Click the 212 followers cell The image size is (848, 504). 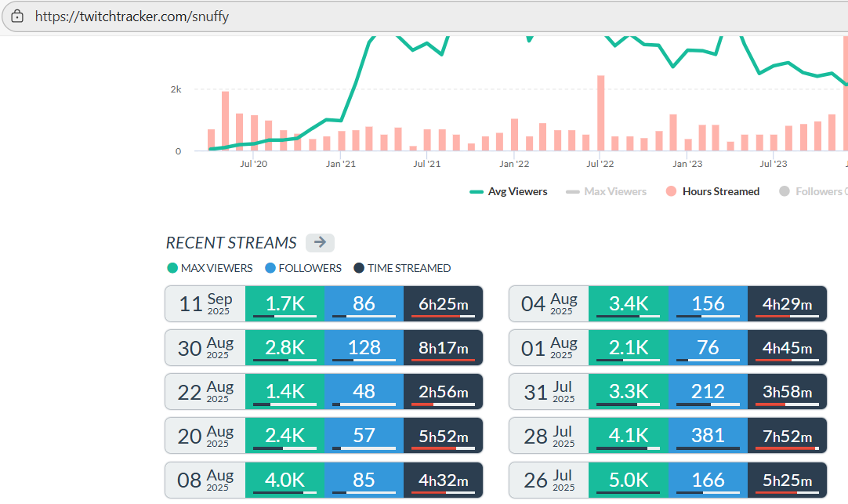click(x=708, y=391)
